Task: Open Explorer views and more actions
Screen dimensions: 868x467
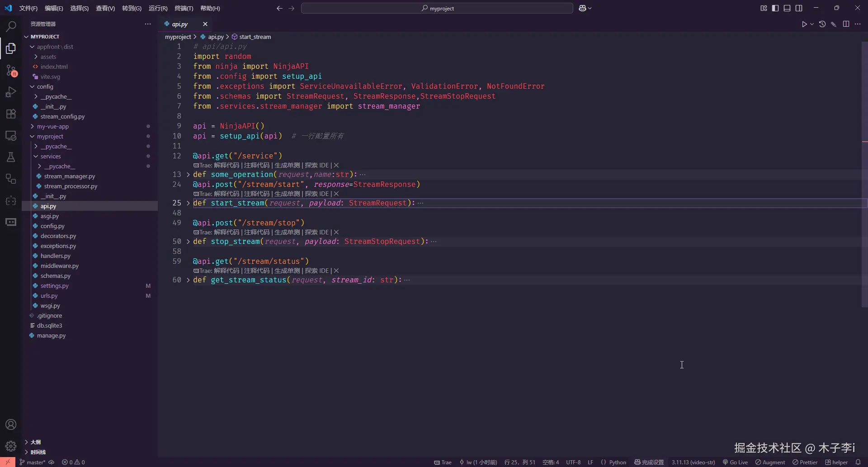Action: point(148,24)
